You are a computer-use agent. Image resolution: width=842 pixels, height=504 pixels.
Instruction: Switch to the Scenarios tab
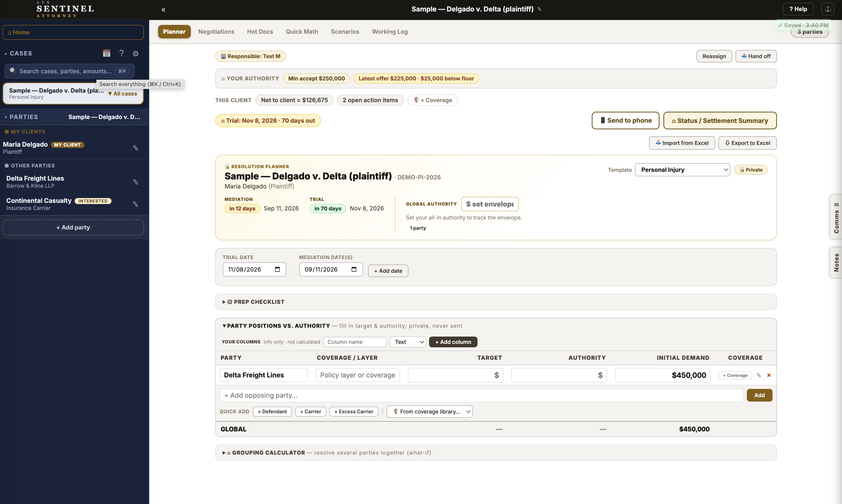pyautogui.click(x=345, y=32)
